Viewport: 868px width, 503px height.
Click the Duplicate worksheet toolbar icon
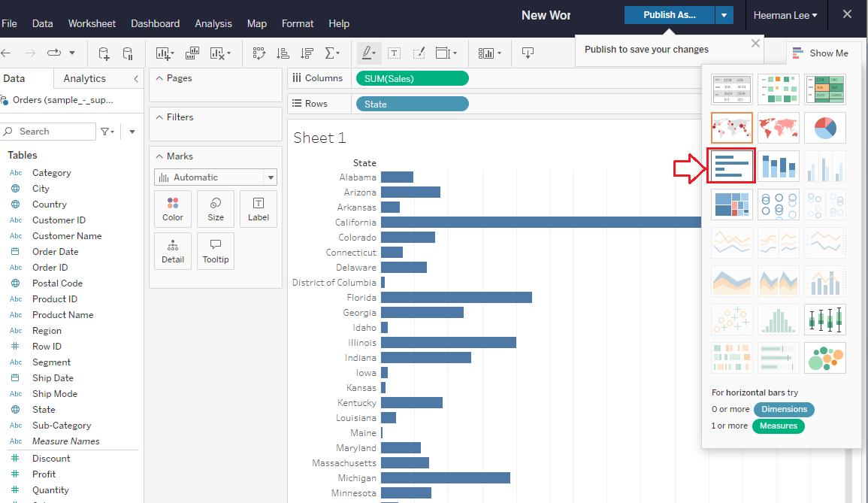click(192, 53)
